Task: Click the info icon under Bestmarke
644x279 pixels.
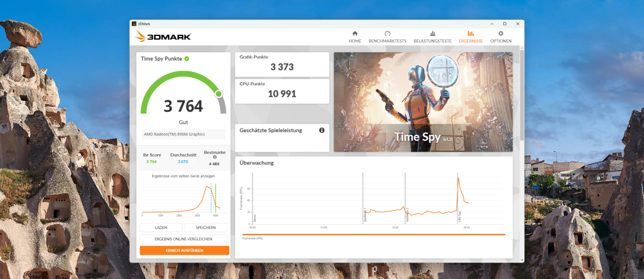Action: 214,158
